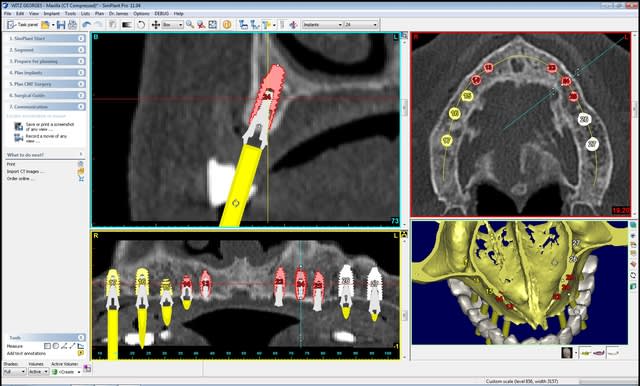The width and height of the screenshot is (640, 386).
Task: Click the Rotate circular arrow icon
Action: [x=141, y=25]
